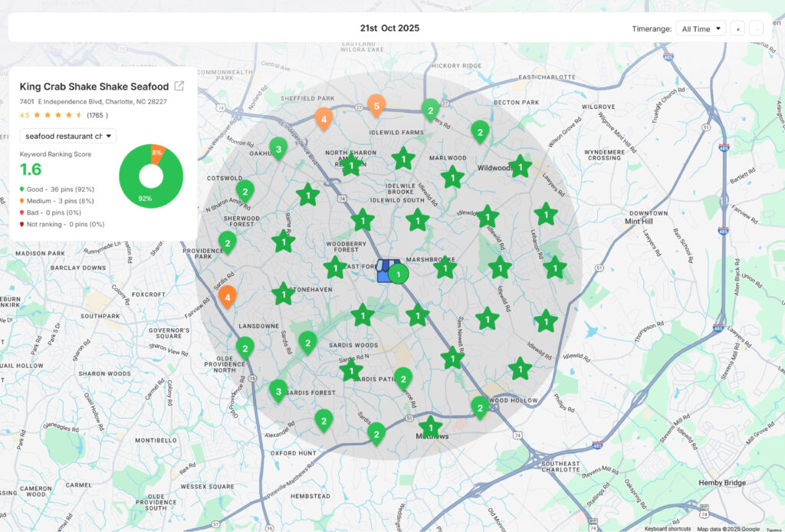Click Map data ©2025 Google attribution

(x=728, y=528)
